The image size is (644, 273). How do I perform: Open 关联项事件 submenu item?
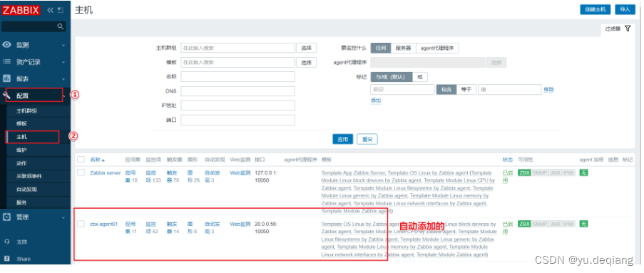29,176
